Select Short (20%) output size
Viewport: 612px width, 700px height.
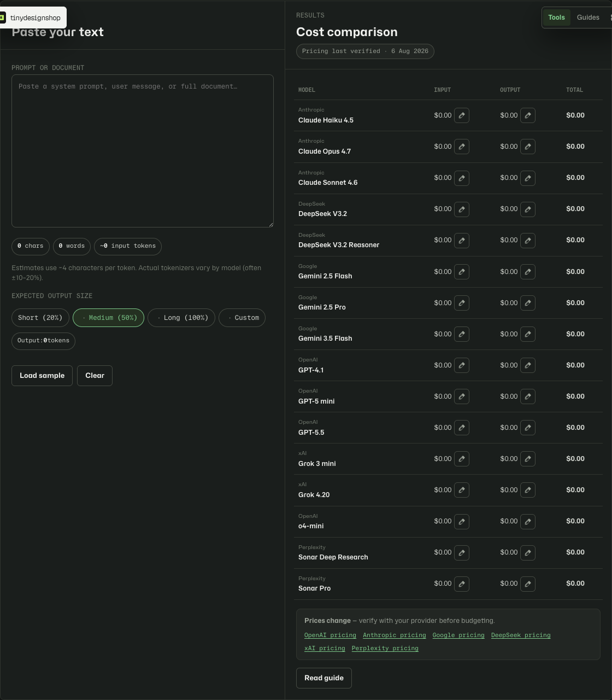pos(40,318)
